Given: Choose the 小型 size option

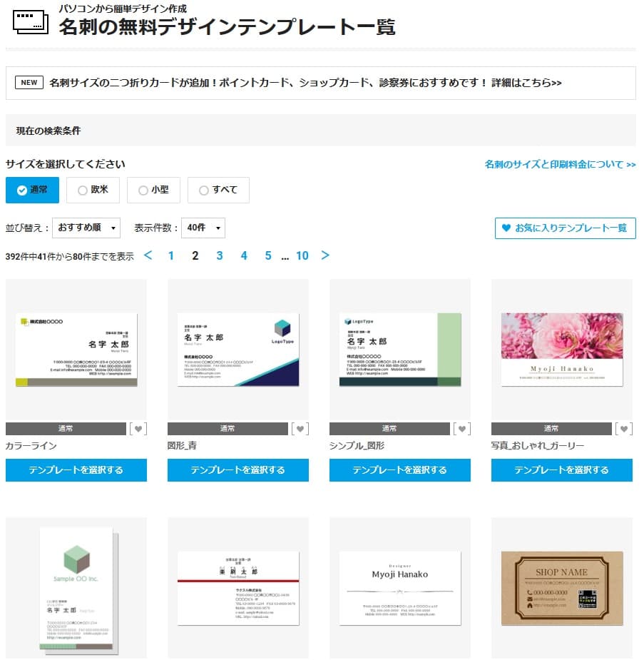Looking at the screenshot, I should [x=153, y=191].
